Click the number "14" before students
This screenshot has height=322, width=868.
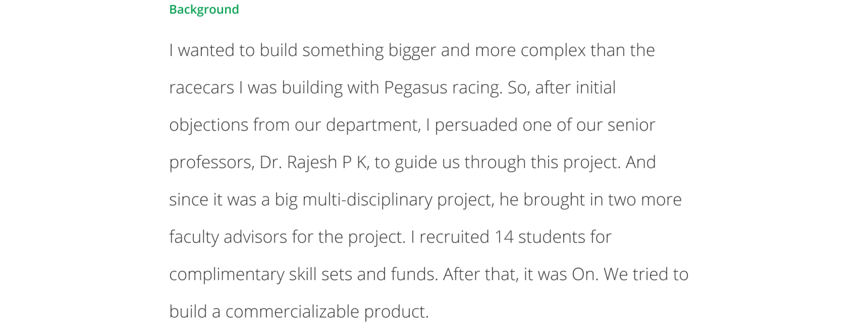point(504,237)
